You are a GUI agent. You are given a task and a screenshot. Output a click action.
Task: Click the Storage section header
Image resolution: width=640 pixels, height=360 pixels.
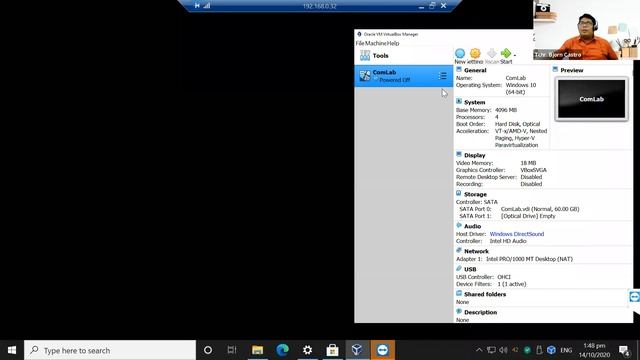(476, 194)
